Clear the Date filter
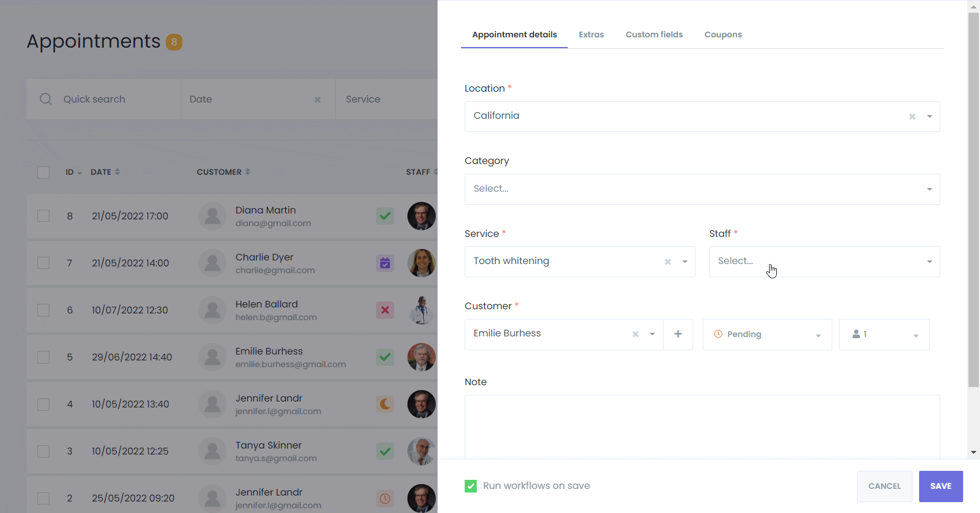The height and width of the screenshot is (513, 980). pos(318,99)
